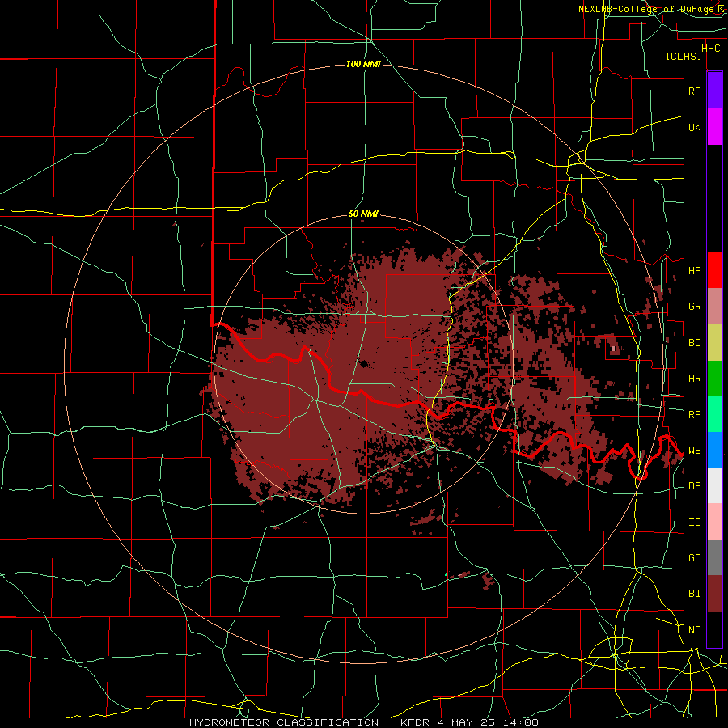
Task: Click the BI legend label
Action: 694,594
